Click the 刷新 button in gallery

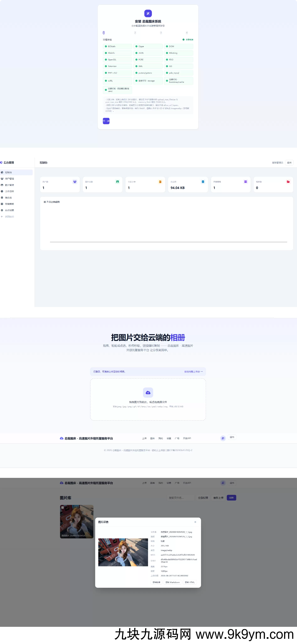click(x=231, y=498)
